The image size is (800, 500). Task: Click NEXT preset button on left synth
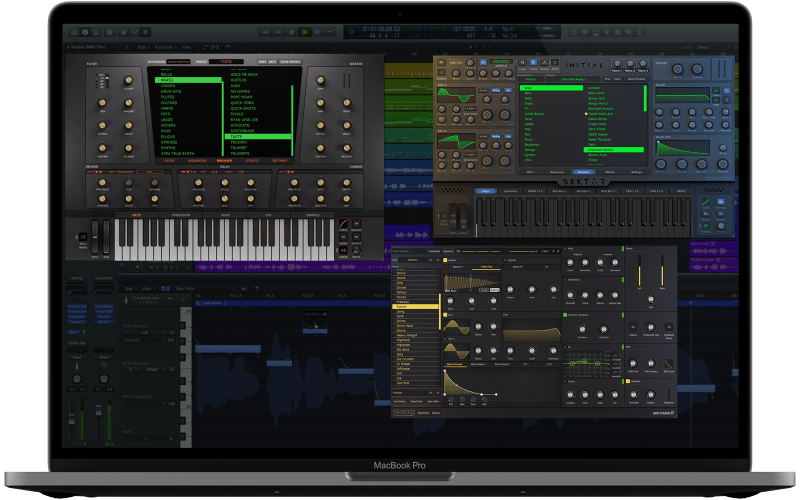(x=272, y=62)
